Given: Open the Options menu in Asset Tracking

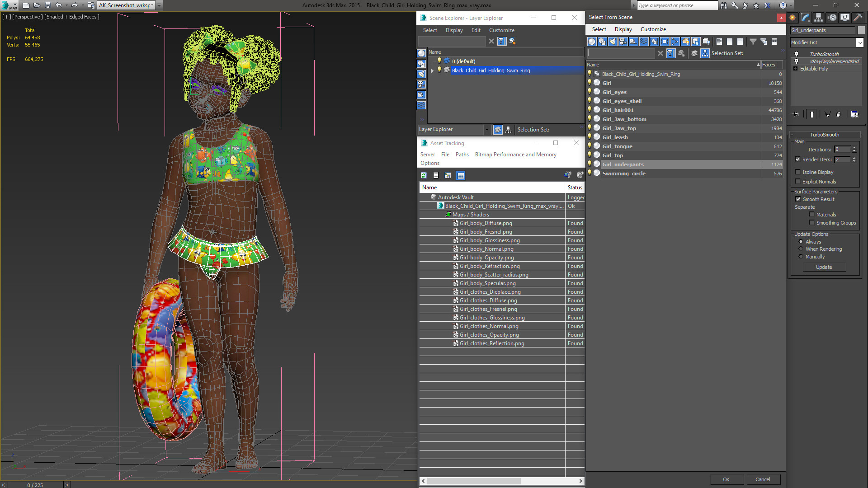Looking at the screenshot, I should [429, 163].
